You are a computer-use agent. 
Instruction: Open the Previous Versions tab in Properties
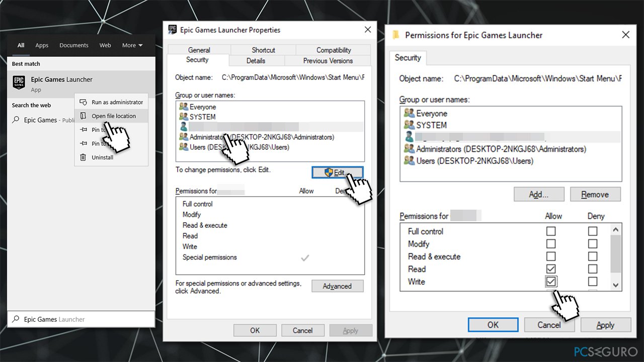pos(328,60)
